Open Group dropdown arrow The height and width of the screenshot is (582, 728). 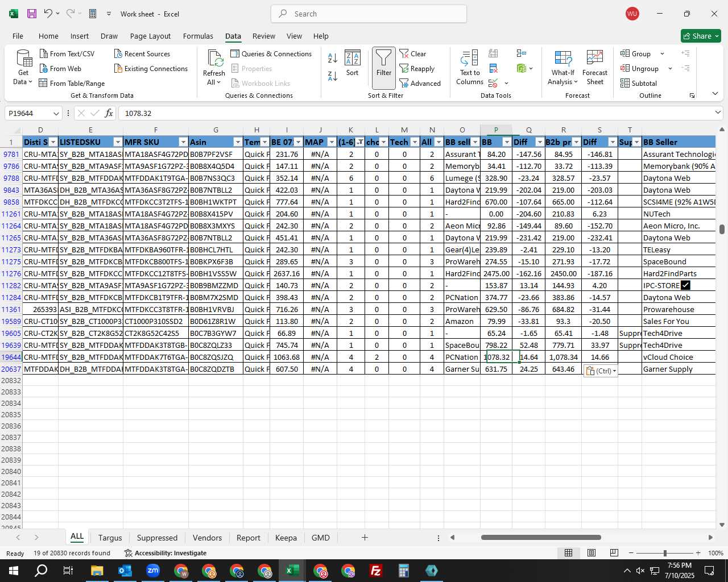pyautogui.click(x=662, y=53)
